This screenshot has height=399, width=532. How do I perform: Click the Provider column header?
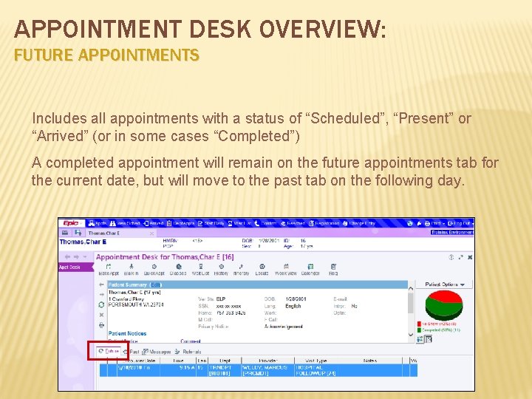pos(268,361)
